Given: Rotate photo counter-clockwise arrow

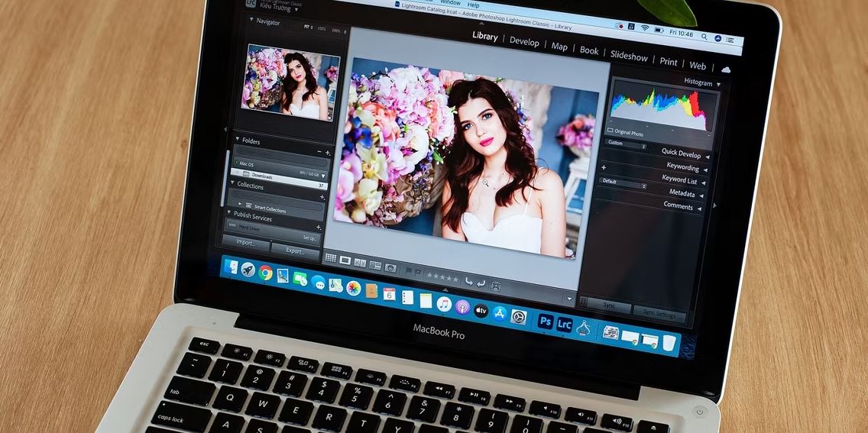Looking at the screenshot, I should 468,282.
